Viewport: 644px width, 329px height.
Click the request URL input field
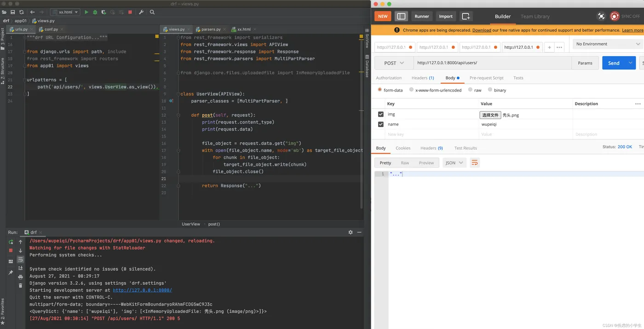pos(492,63)
